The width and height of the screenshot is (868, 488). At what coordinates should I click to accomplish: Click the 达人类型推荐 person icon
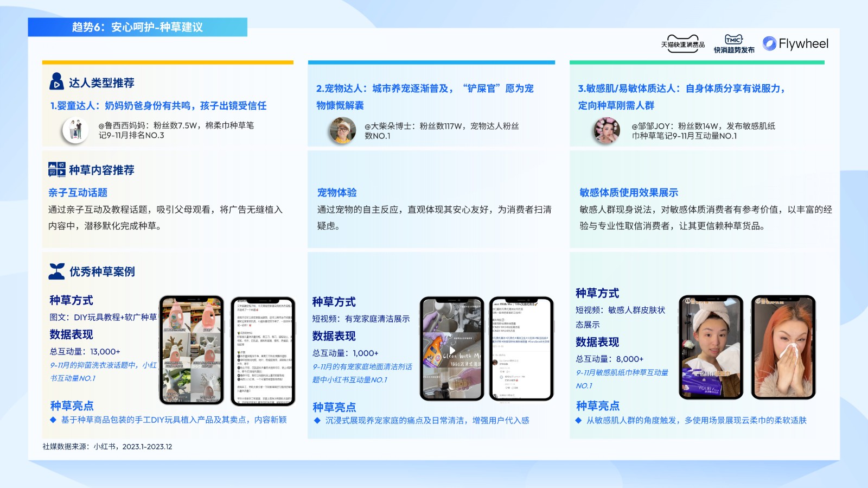tap(56, 81)
